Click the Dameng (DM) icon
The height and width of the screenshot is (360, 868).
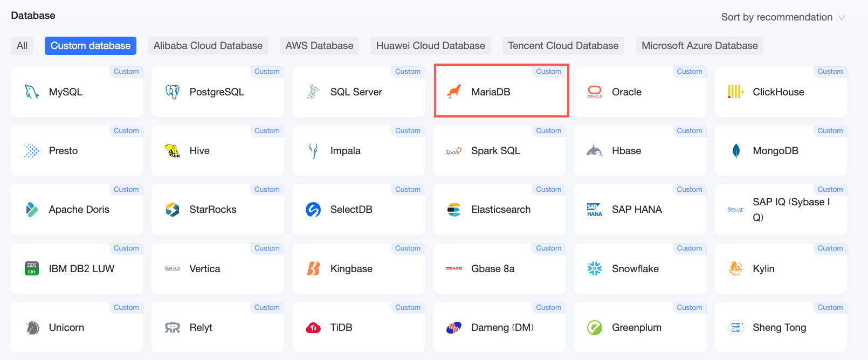pyautogui.click(x=454, y=328)
